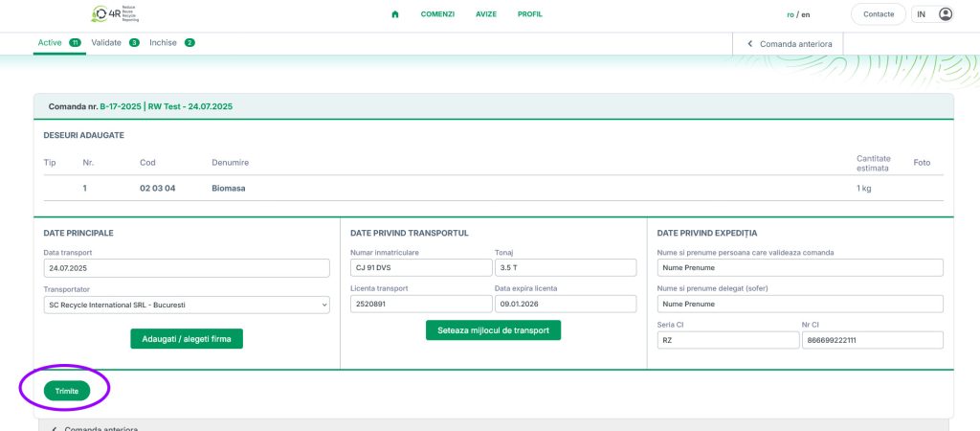
Task: Click the Data transport date field
Action: [187, 269]
